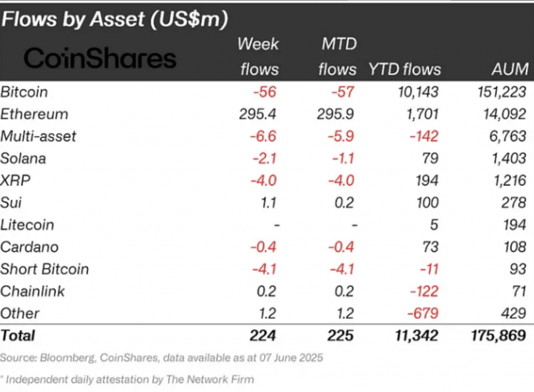This screenshot has width=534, height=392.
Task: Select the MTD flows column header
Action: point(338,56)
